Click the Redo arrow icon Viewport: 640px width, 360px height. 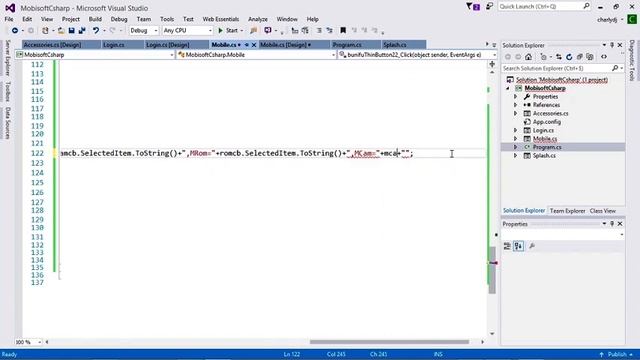tap(113, 31)
